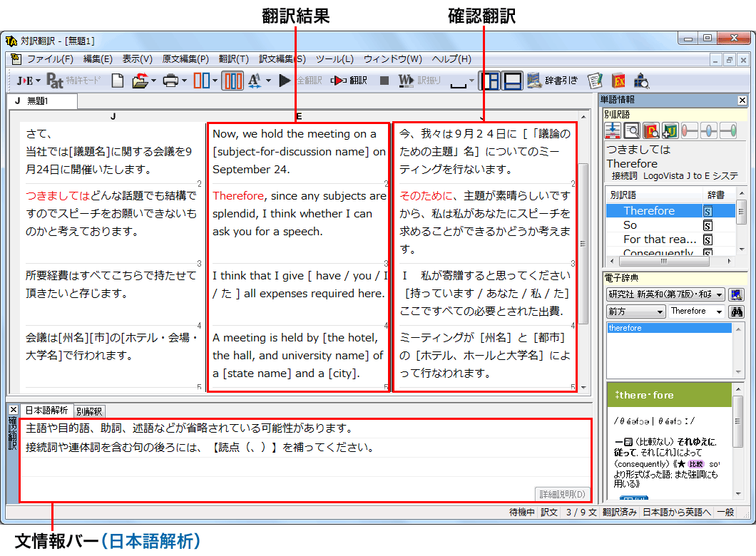Toggle the three-column layout view button
The height and width of the screenshot is (556, 756).
pyautogui.click(x=233, y=81)
